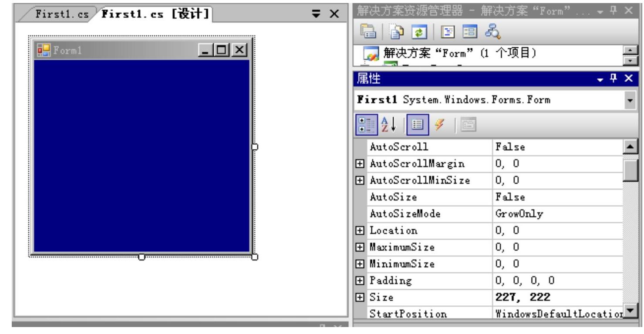Click maximize button on Form1 preview
Image resolution: width=644 pixels, height=334 pixels.
click(x=222, y=50)
